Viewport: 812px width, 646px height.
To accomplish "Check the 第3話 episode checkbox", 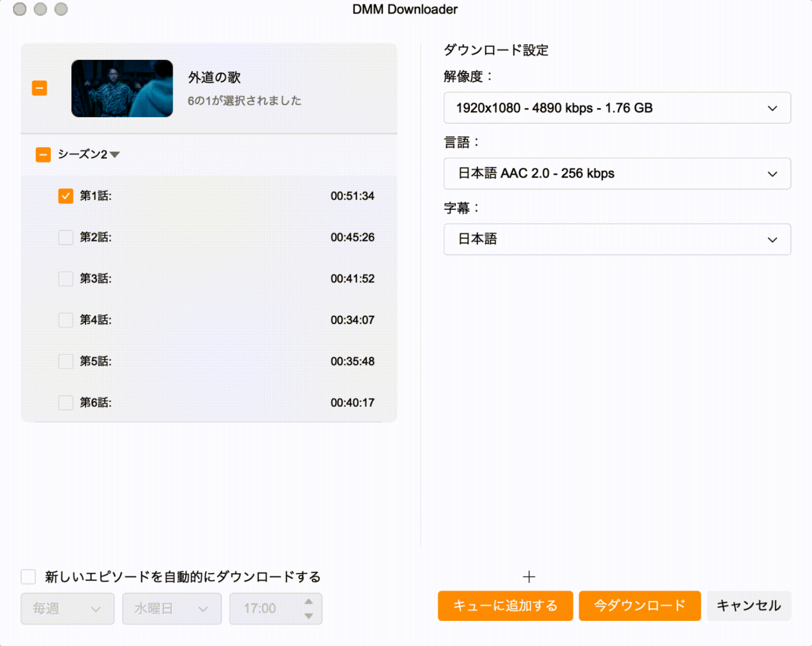I will [x=66, y=279].
